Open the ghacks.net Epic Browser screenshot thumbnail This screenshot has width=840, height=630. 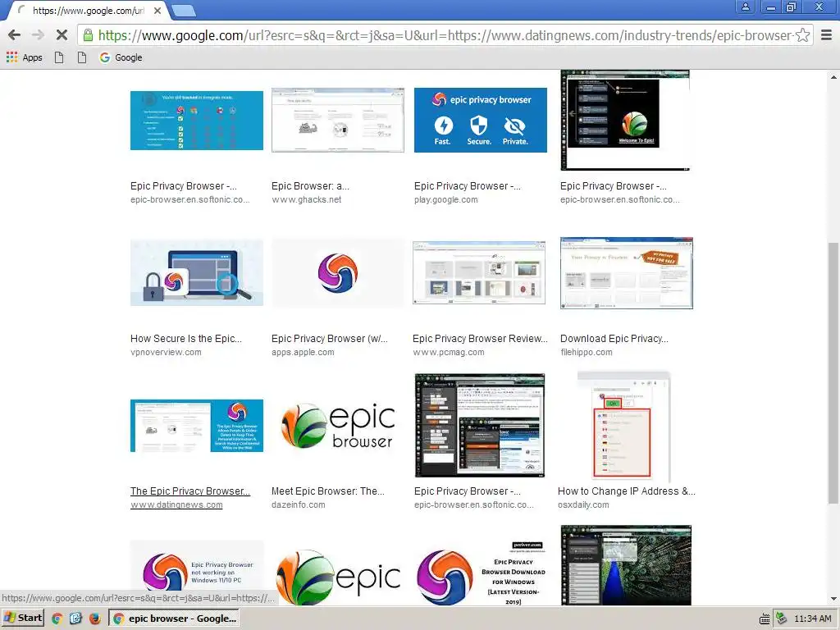[x=338, y=121]
